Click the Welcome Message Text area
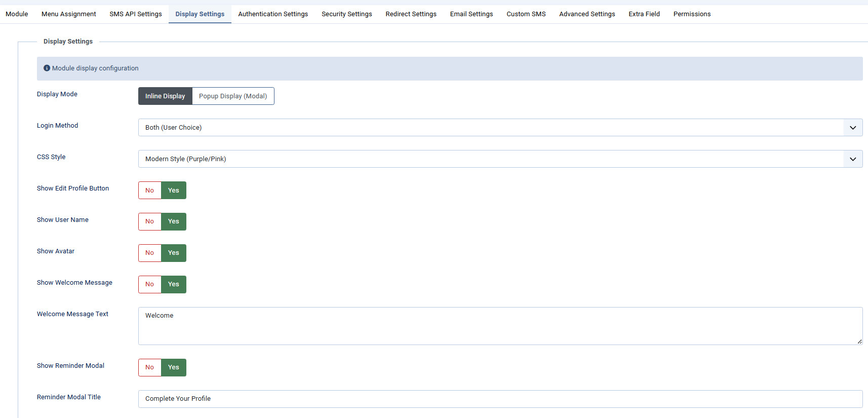The height and width of the screenshot is (418, 868). tap(500, 326)
